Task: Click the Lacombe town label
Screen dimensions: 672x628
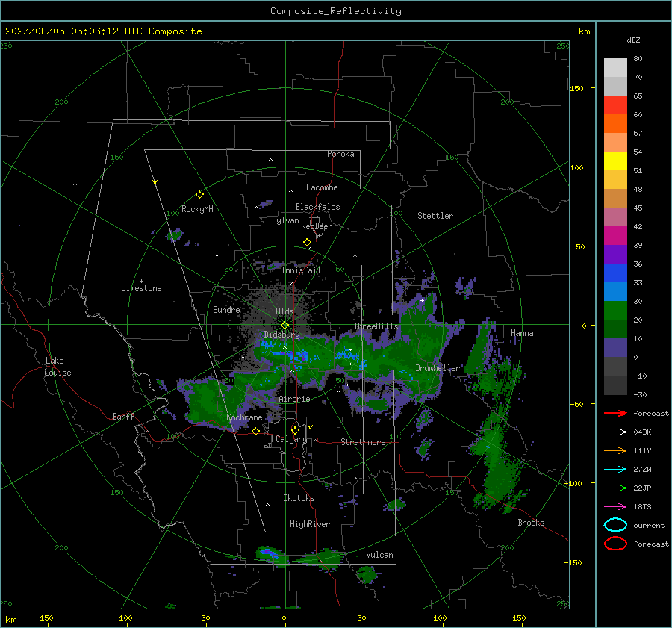Action: point(322,187)
